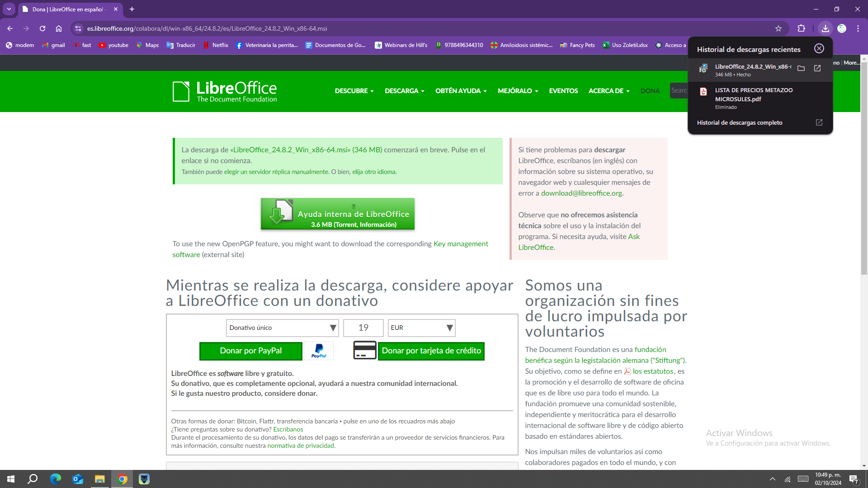Screen dimensions: 868x488
Task: Open the los estatutos link
Action: pyautogui.click(x=653, y=371)
